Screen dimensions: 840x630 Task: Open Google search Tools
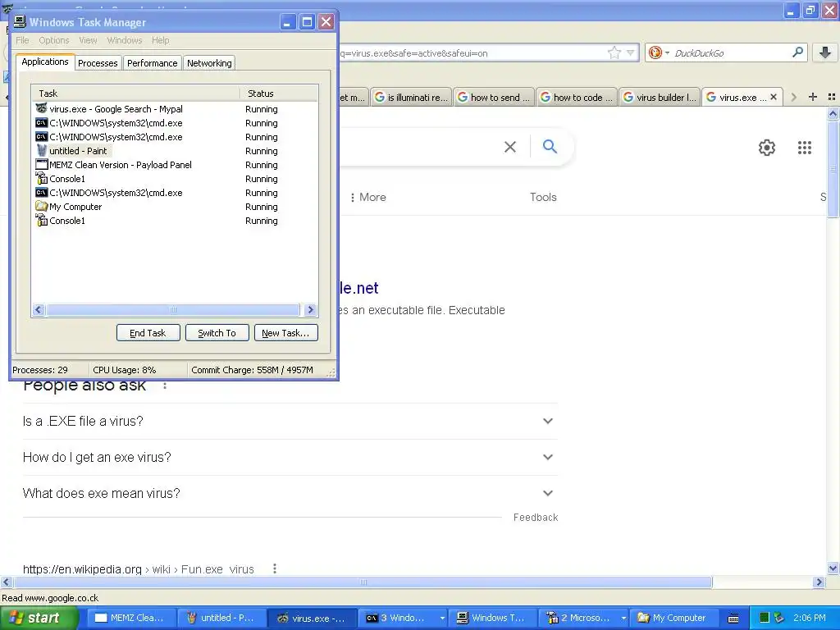tap(543, 197)
